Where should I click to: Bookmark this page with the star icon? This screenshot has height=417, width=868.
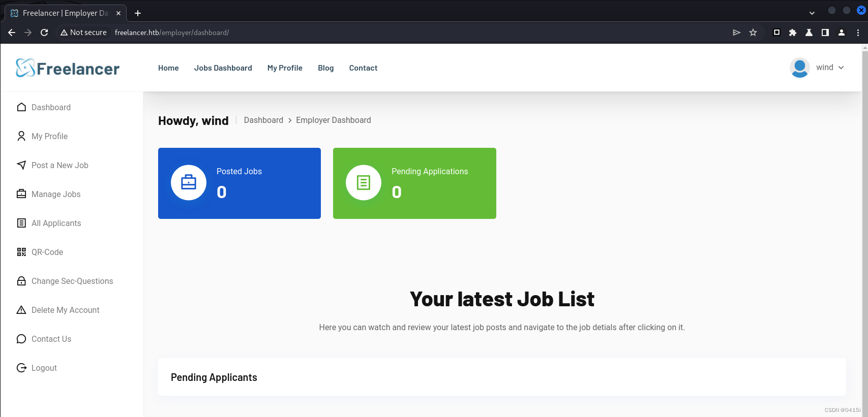coord(753,33)
